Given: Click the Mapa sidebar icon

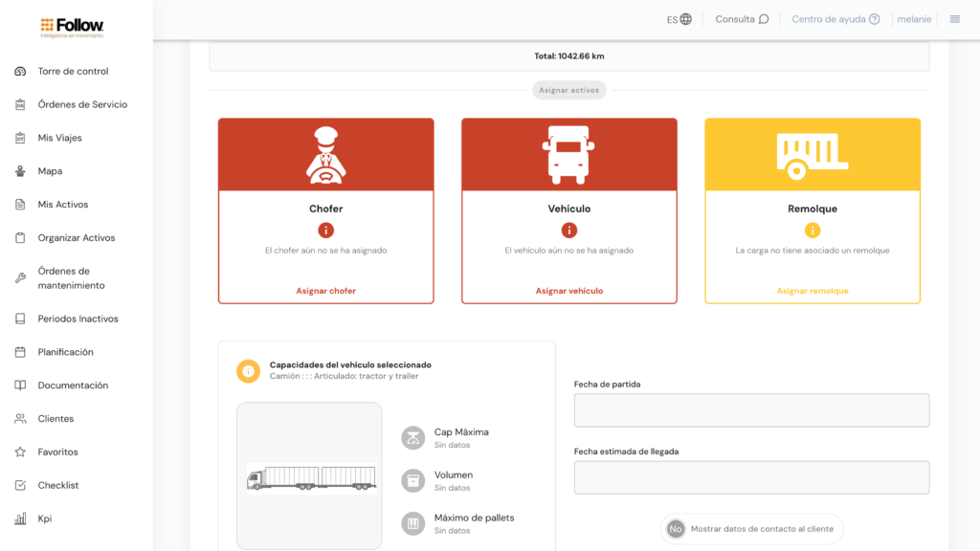Looking at the screenshot, I should coord(20,171).
